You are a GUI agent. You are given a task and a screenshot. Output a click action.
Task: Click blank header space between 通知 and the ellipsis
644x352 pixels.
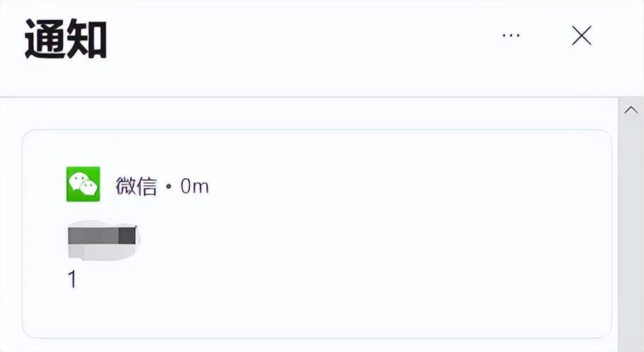(x=297, y=39)
